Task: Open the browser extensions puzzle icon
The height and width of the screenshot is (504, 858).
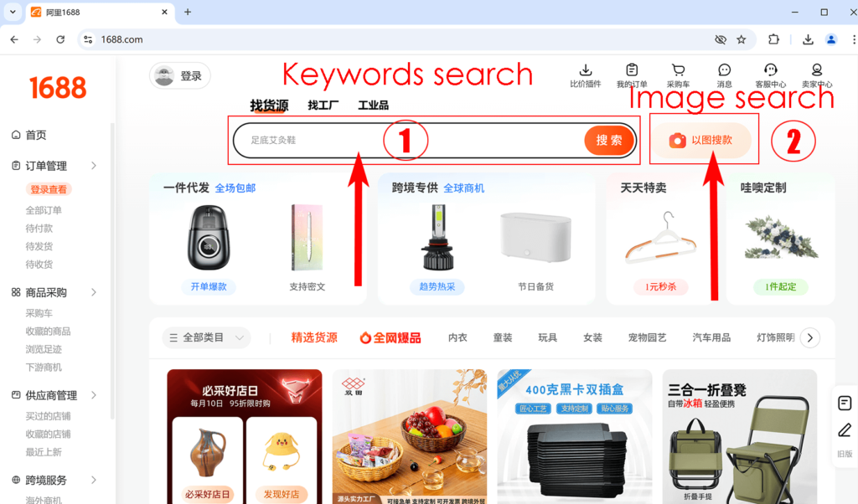Action: coord(773,39)
